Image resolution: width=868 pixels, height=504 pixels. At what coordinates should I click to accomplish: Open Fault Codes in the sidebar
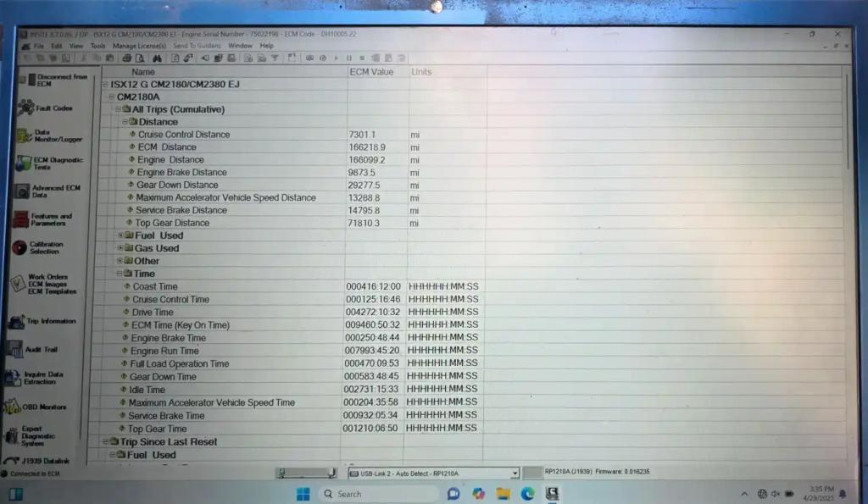(x=53, y=108)
